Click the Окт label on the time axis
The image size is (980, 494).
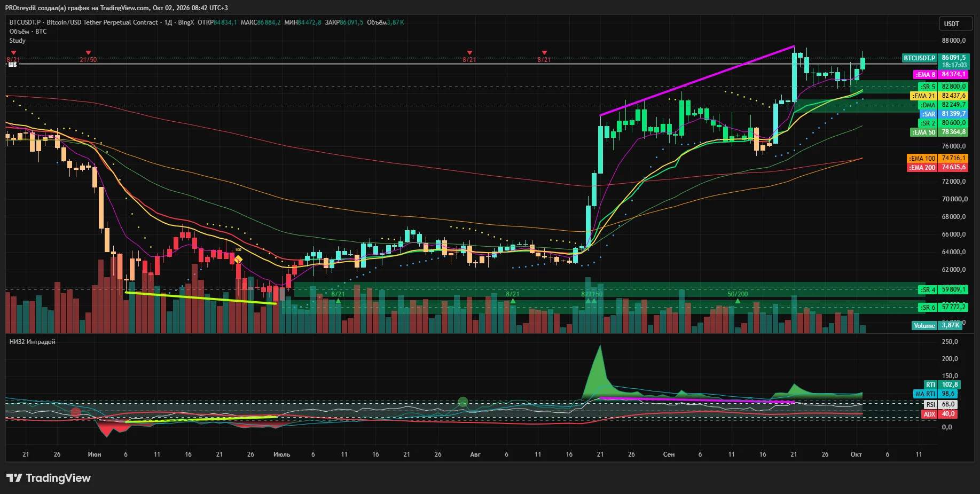tap(856, 454)
